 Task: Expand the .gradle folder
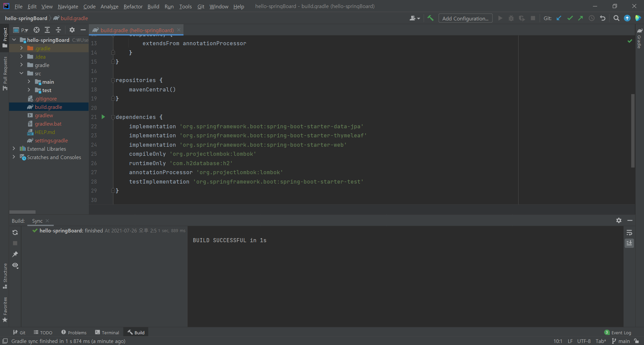click(x=21, y=48)
